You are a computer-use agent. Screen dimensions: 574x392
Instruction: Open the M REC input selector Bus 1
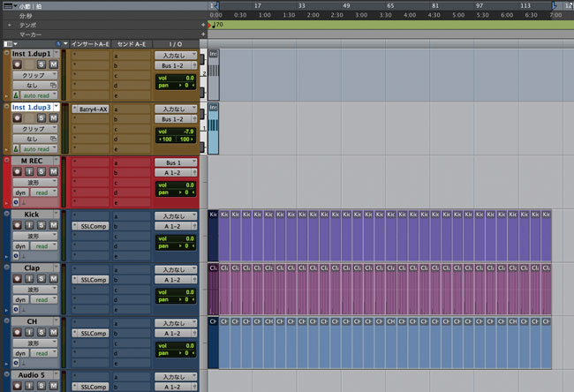click(176, 162)
